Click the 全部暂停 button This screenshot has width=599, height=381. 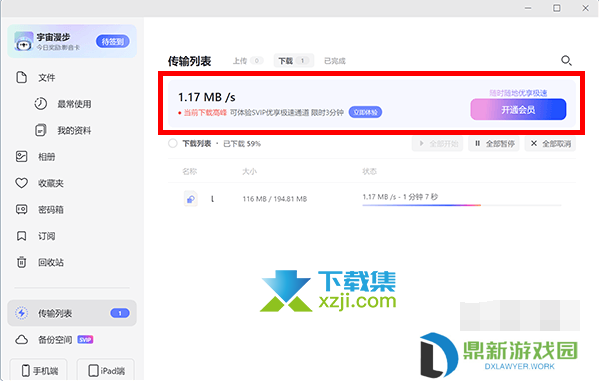click(494, 144)
